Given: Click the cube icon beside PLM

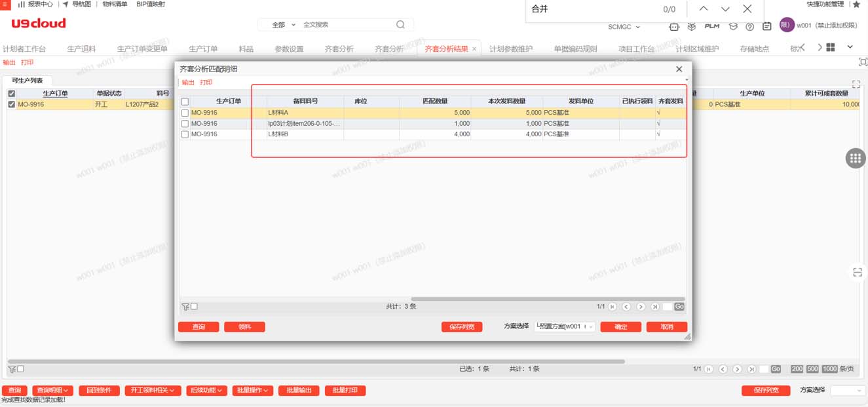Looking at the screenshot, I should pyautogui.click(x=692, y=26).
